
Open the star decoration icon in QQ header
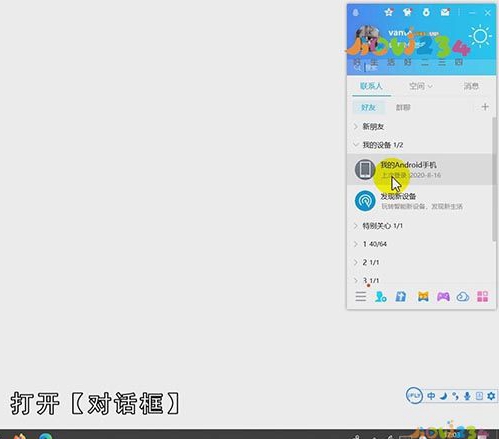(x=389, y=12)
